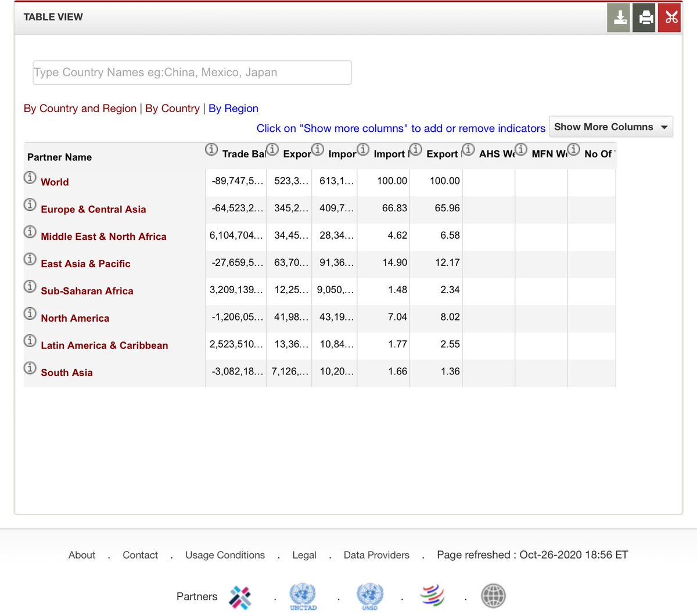Viewport: 697px width, 616px height.
Task: Select Sub-Saharan Africa trade balance 3,209,139…
Action: [x=236, y=290]
